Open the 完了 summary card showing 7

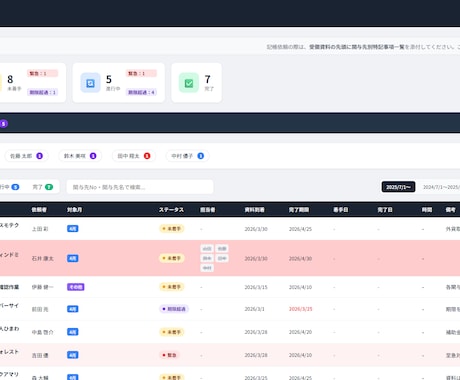(197, 83)
